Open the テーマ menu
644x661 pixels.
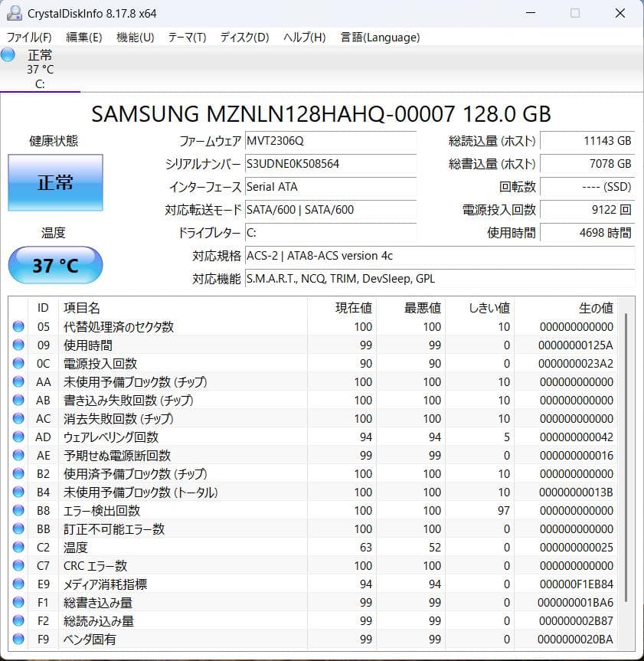pyautogui.click(x=188, y=37)
